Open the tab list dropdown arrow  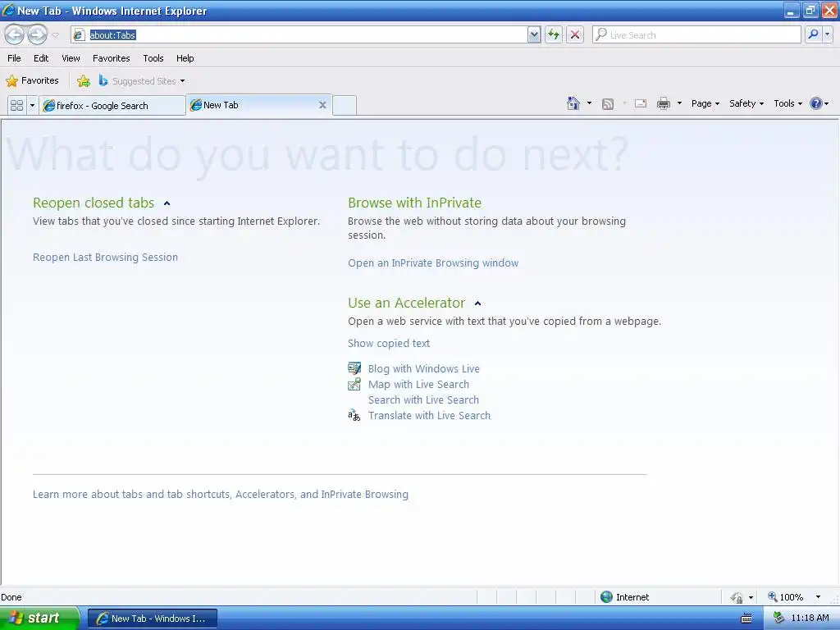(x=32, y=105)
